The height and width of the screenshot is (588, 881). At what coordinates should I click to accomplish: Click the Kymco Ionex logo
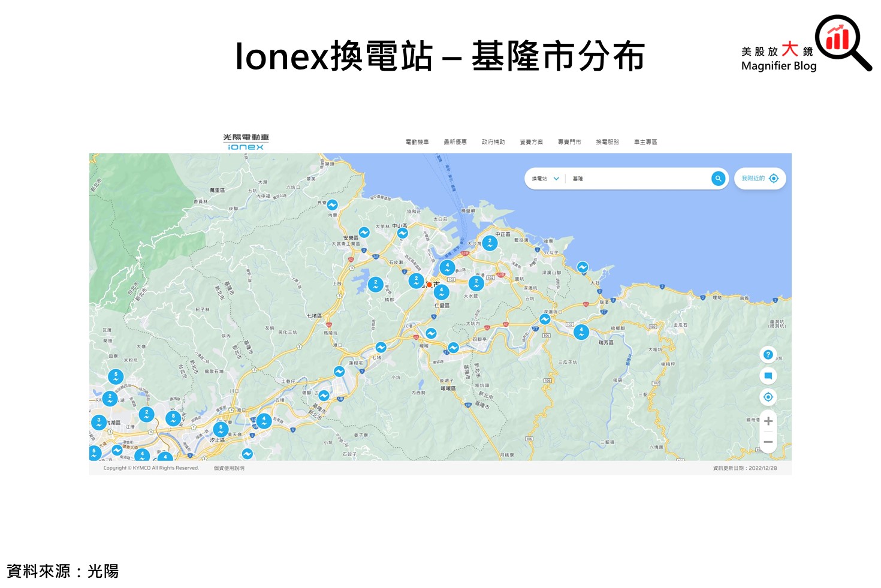(246, 142)
